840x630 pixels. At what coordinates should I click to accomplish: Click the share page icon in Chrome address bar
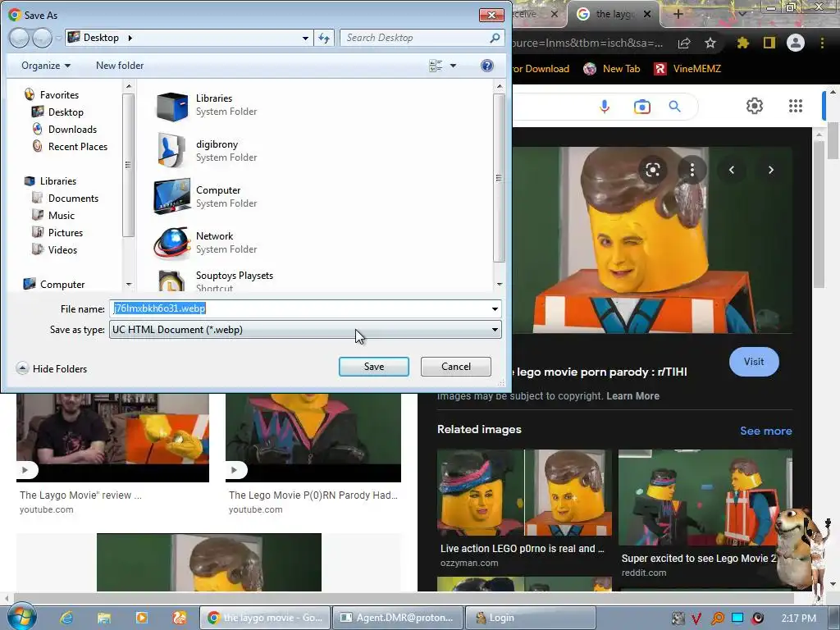pyautogui.click(x=684, y=43)
